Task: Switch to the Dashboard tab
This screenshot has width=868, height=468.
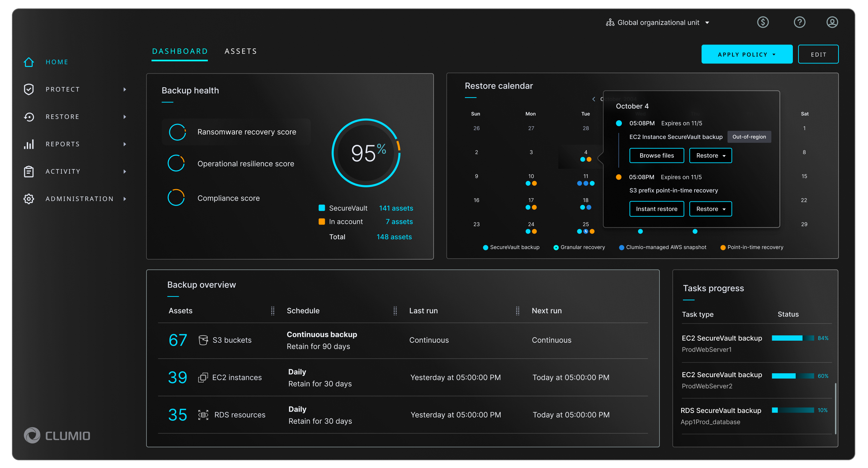Action: click(180, 52)
